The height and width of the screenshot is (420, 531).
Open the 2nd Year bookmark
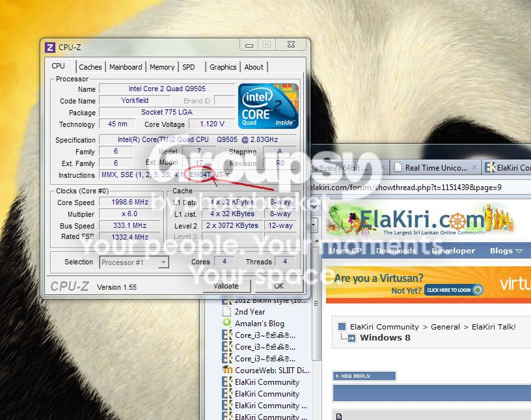(250, 311)
